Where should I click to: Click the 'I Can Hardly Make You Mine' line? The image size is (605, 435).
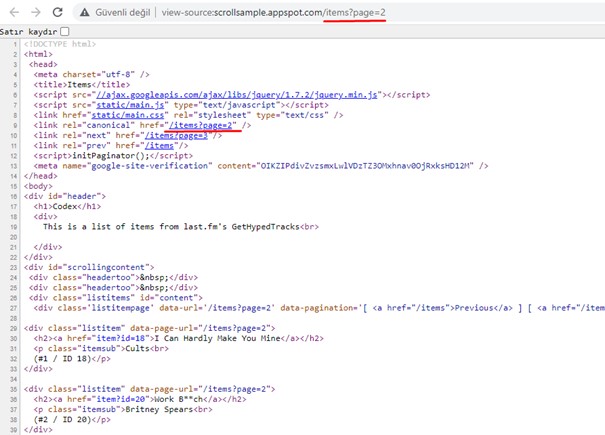click(179, 338)
